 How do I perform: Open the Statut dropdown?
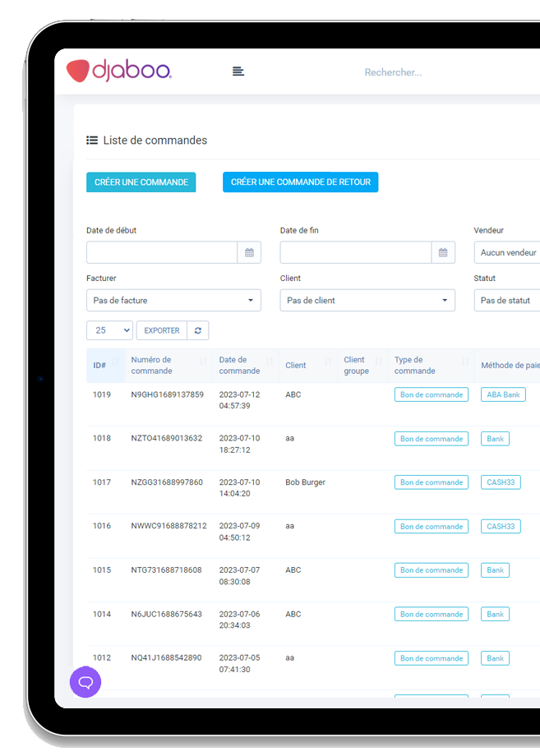tap(507, 301)
